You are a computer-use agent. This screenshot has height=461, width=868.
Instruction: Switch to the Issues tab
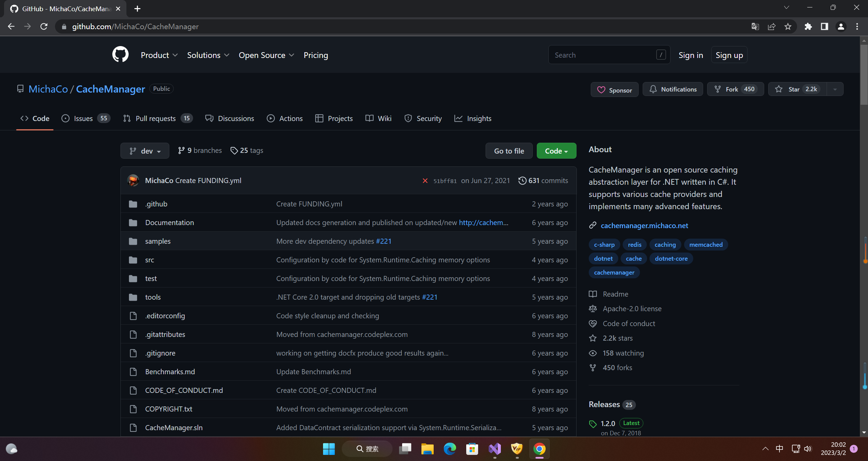pyautogui.click(x=86, y=118)
